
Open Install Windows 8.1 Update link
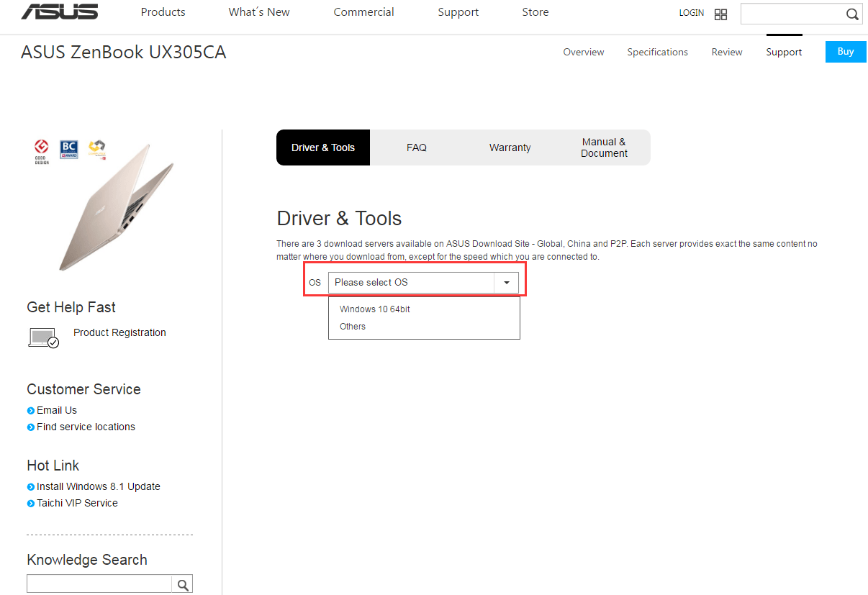[x=99, y=486]
